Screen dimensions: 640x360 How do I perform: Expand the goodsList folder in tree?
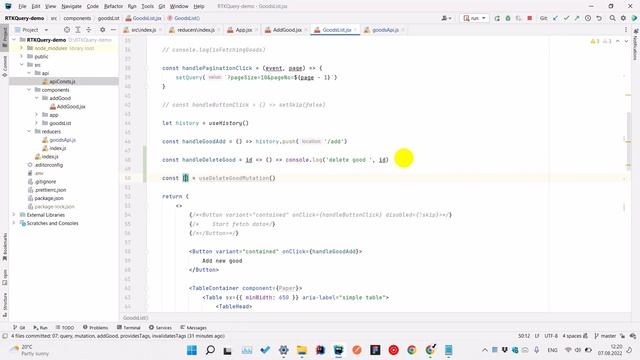(x=36, y=123)
